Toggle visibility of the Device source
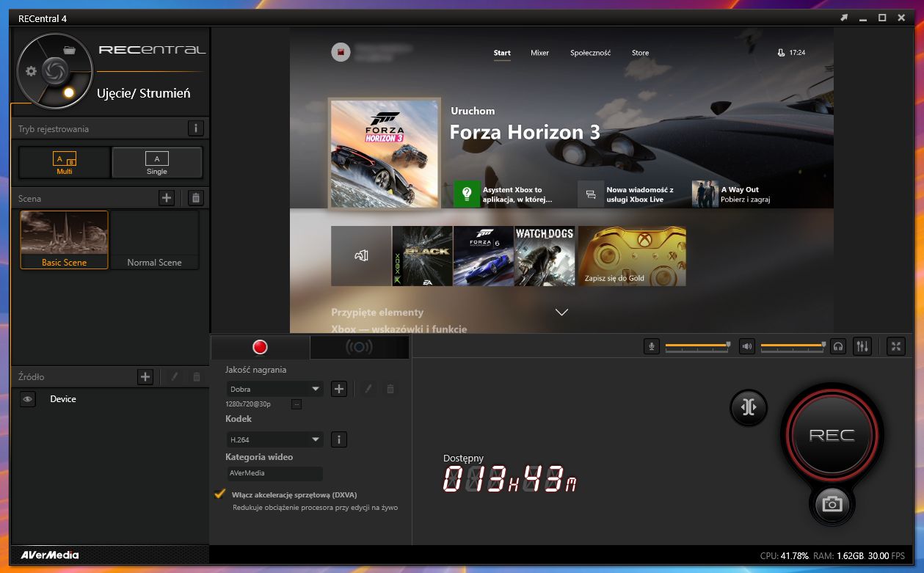This screenshot has height=573, width=924. pyautogui.click(x=27, y=399)
